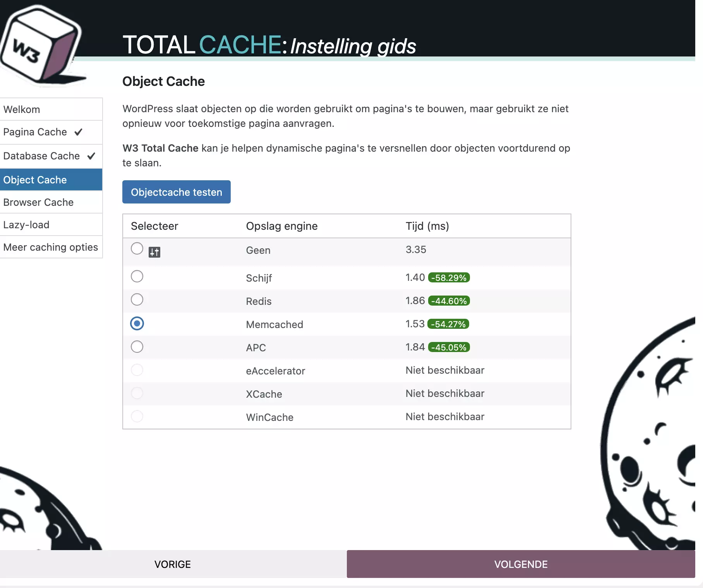Select the disabled XCache radio
703x588 pixels.
[x=137, y=393]
